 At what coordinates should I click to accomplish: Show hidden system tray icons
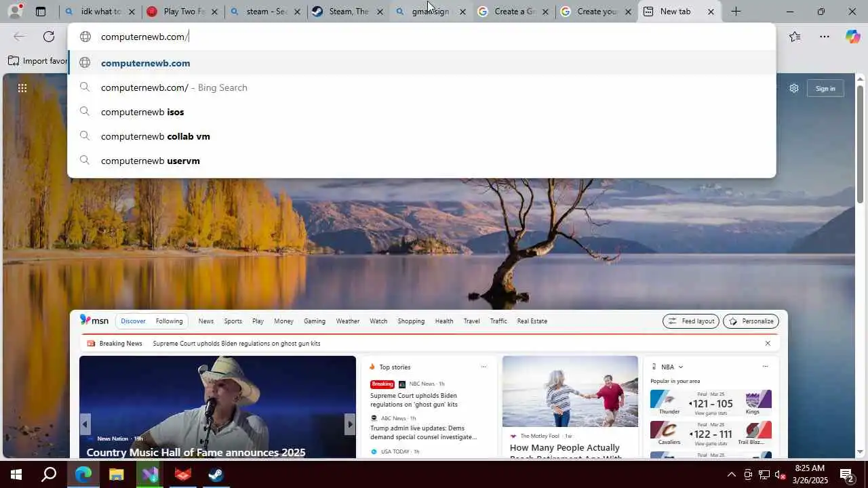pos(731,474)
